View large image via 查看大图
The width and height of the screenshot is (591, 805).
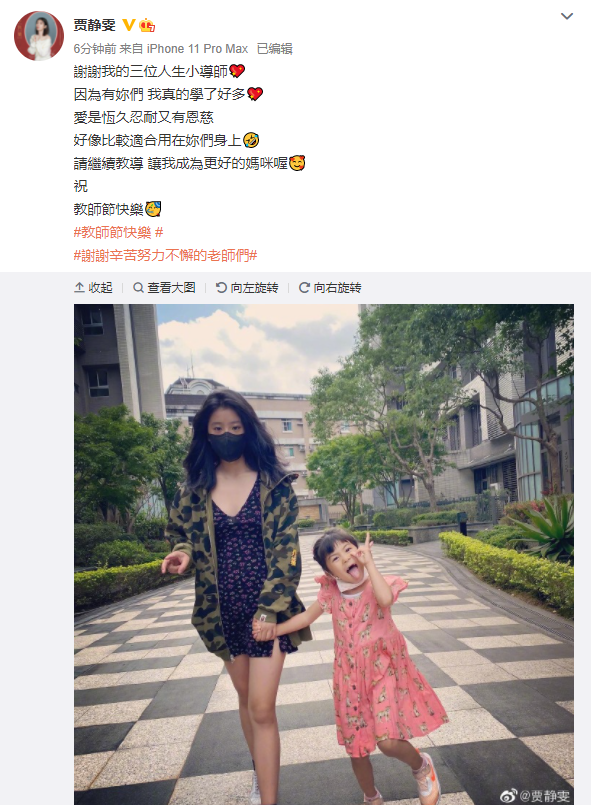164,288
